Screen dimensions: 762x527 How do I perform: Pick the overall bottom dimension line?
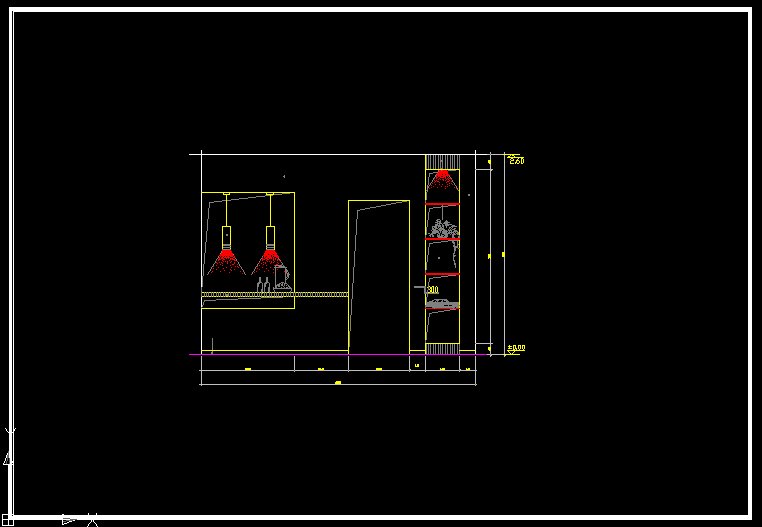click(x=338, y=383)
